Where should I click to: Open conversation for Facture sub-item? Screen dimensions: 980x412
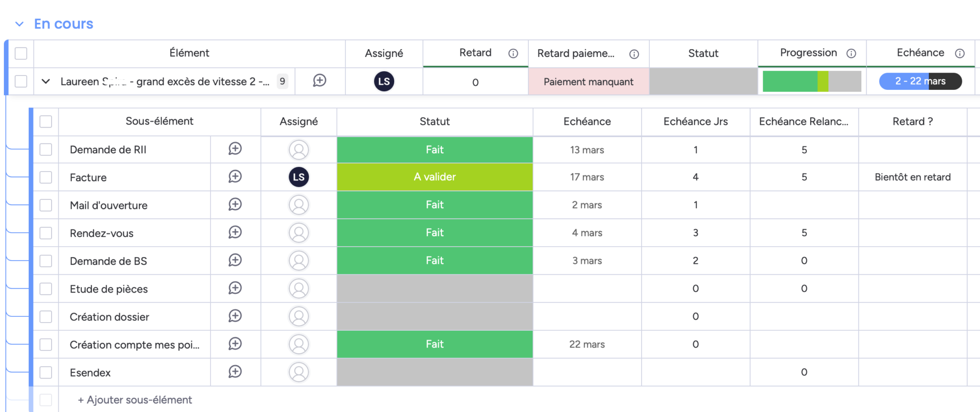(x=235, y=177)
